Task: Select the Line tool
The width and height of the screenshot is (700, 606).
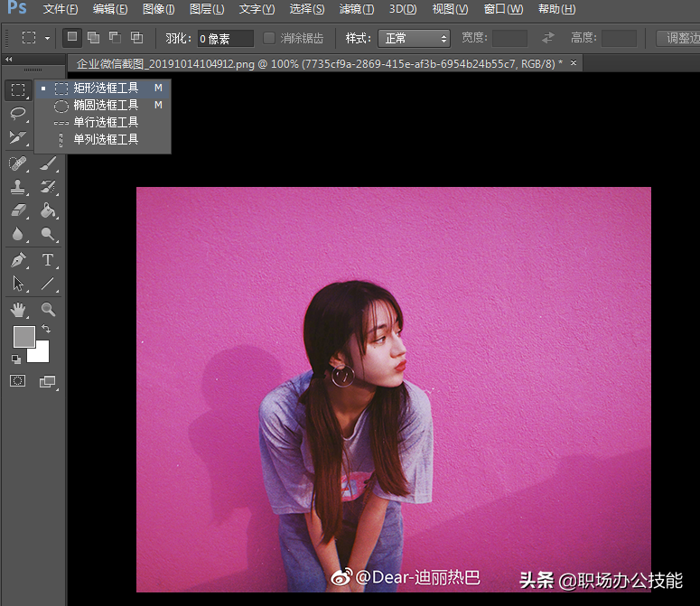Action: 48,284
